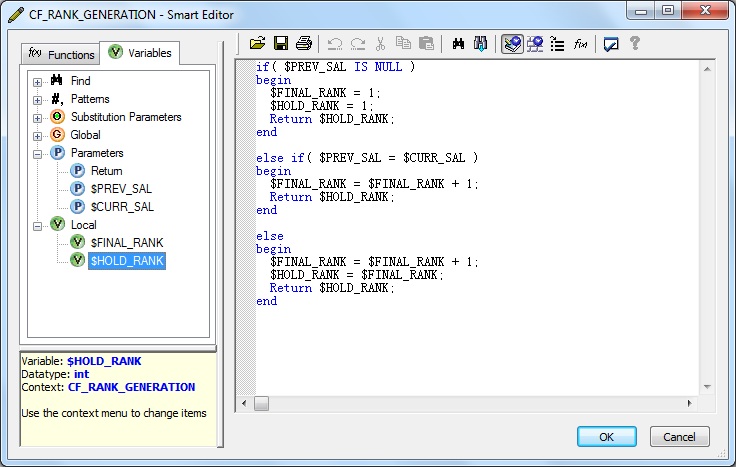This screenshot has width=736, height=467.
Task: Select the Global tree item
Action: click(85, 135)
